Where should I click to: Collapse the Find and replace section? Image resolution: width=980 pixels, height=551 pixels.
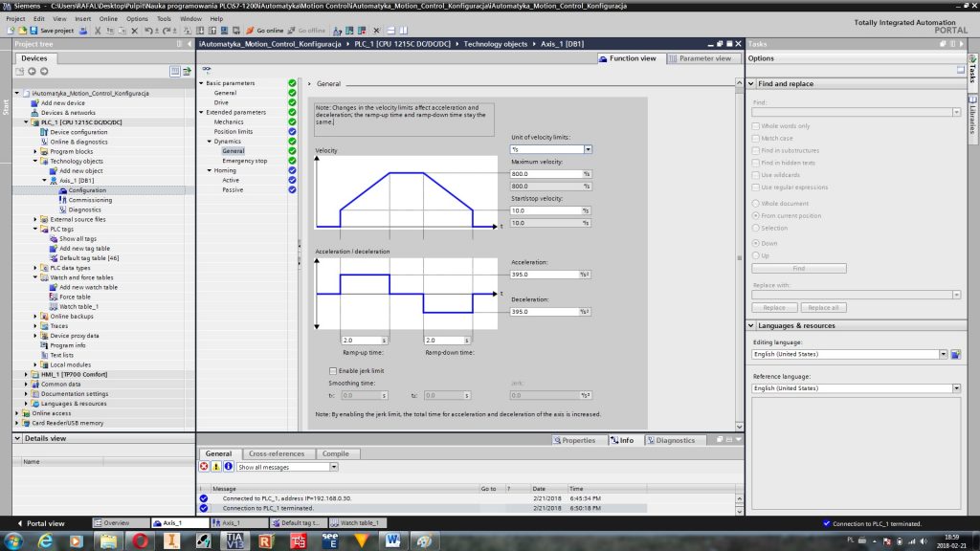[751, 84]
